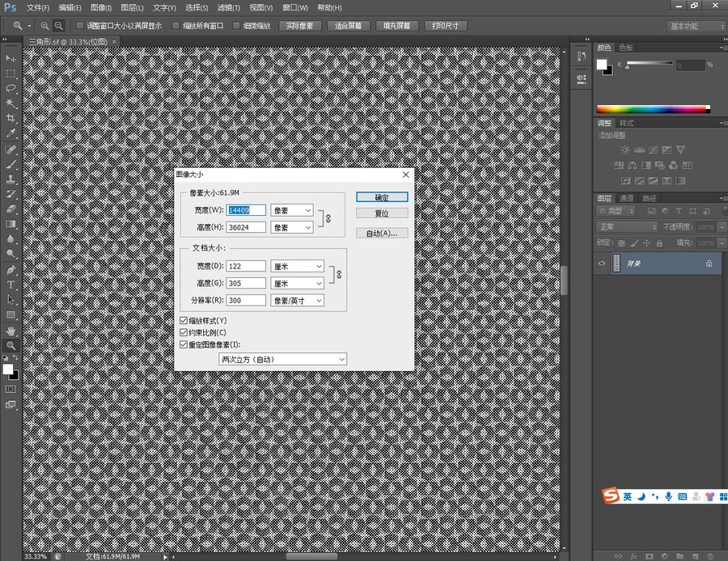728x561 pixels.
Task: Select the Move tool
Action: [x=11, y=58]
